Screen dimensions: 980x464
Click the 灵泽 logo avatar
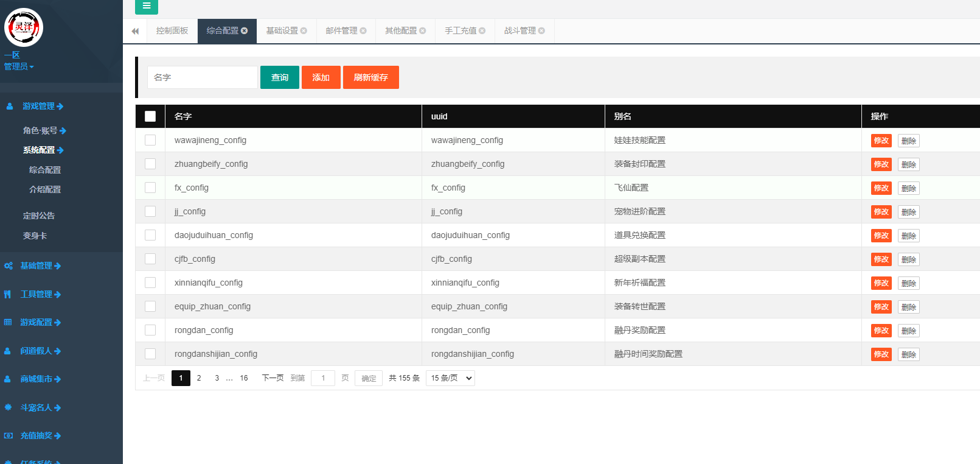pyautogui.click(x=24, y=27)
